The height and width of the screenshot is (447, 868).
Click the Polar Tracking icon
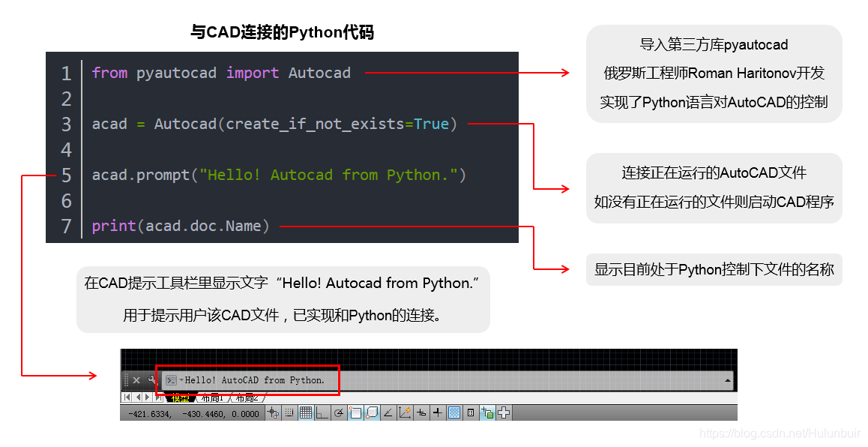[x=339, y=412]
